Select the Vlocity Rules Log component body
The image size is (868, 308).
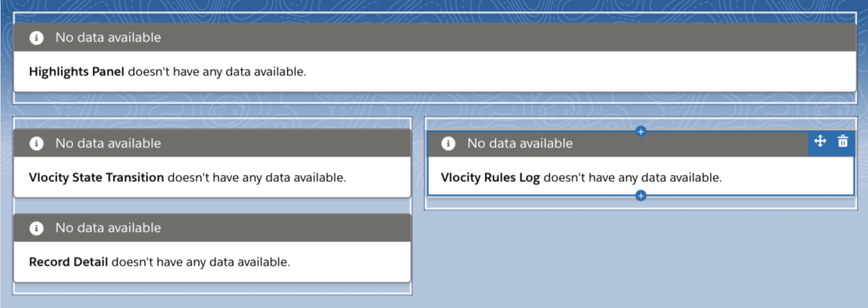(x=640, y=177)
